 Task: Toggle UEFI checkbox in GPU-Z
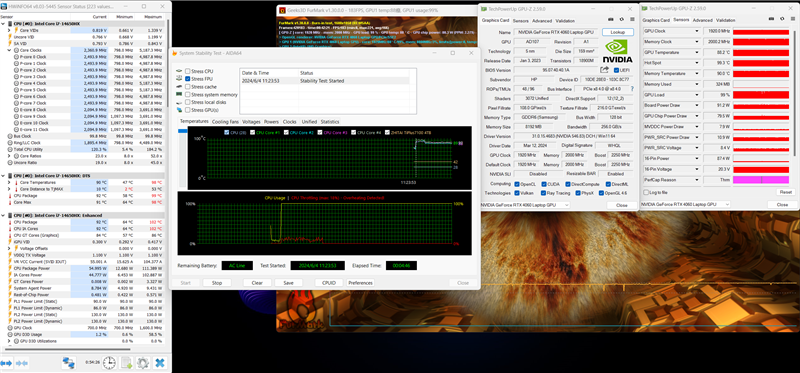point(616,70)
